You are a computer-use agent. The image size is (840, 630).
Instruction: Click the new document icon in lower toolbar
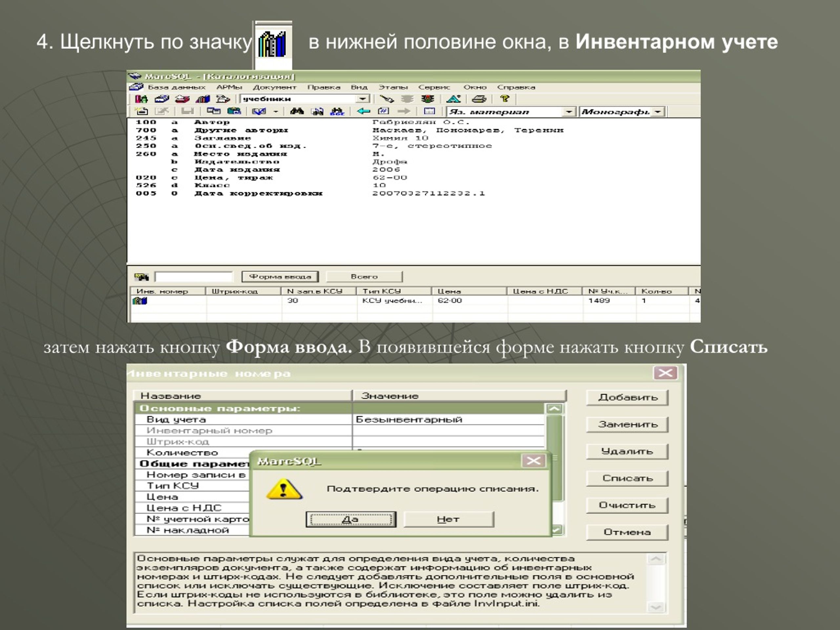point(142,111)
